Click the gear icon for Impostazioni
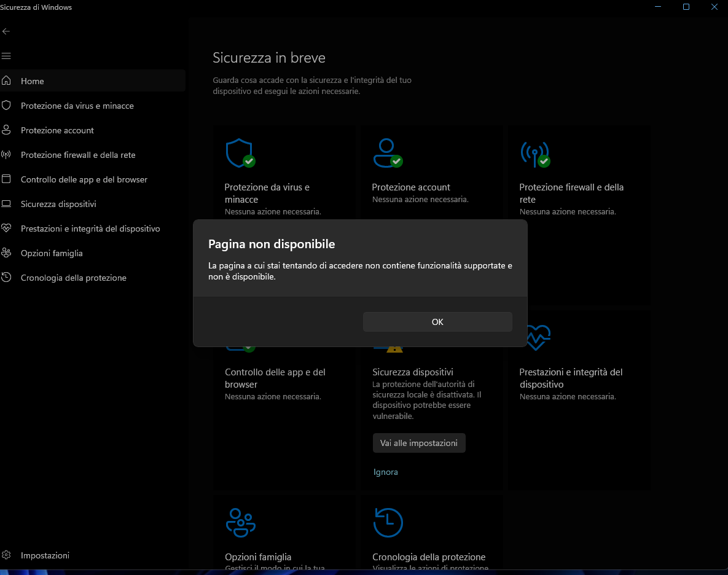Image resolution: width=728 pixels, height=575 pixels. coord(6,555)
